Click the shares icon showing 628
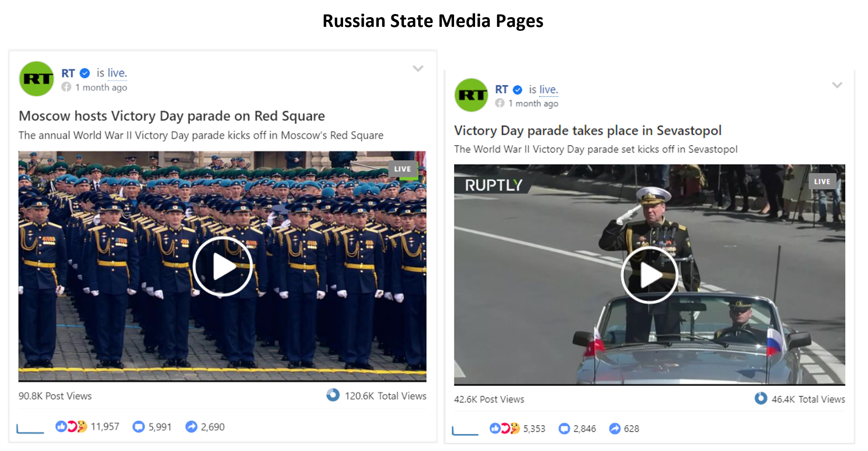The image size is (868, 451). [615, 428]
